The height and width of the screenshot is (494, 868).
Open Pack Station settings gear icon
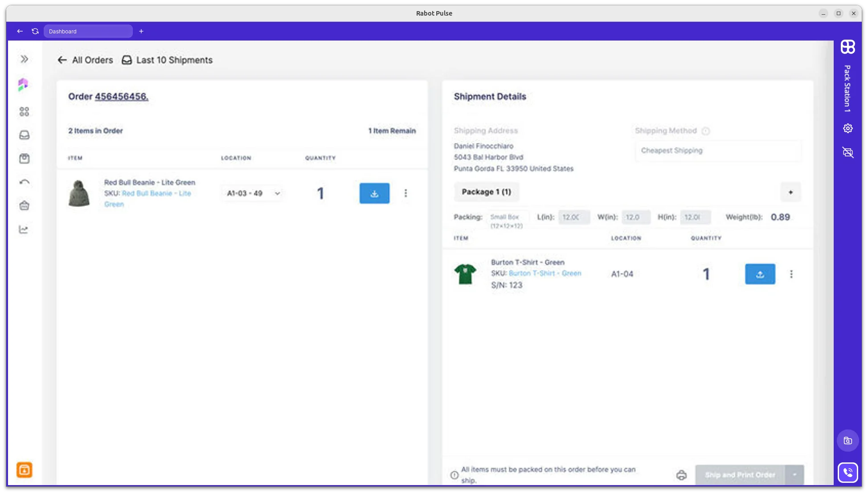coord(848,128)
